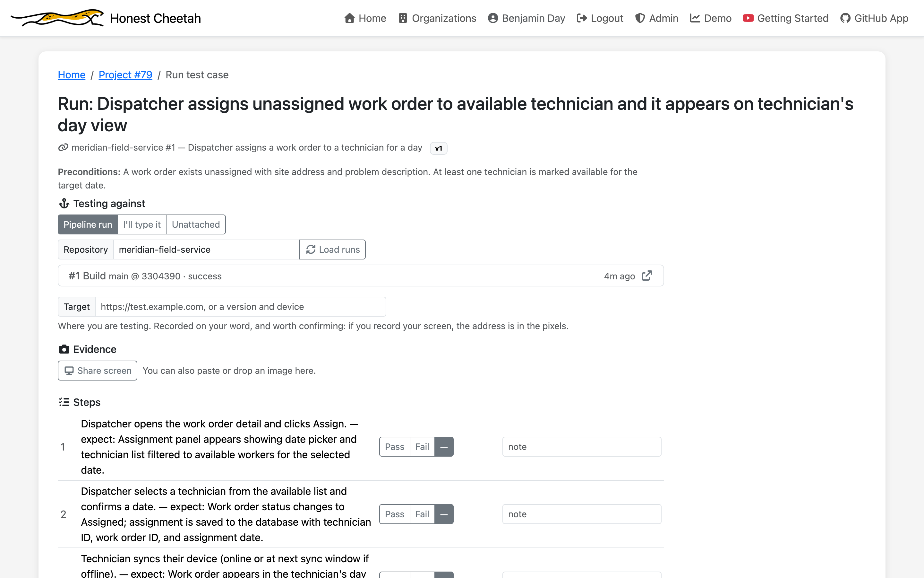Click the "Dispatcher opens the work order detail" step text
Screen dimensions: 924x578
pos(219,447)
